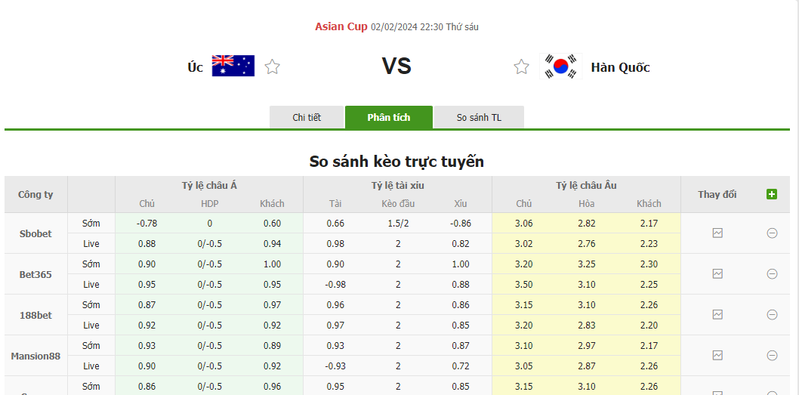This screenshot has width=799, height=395.
Task: Click the Úc team name
Action: [195, 67]
